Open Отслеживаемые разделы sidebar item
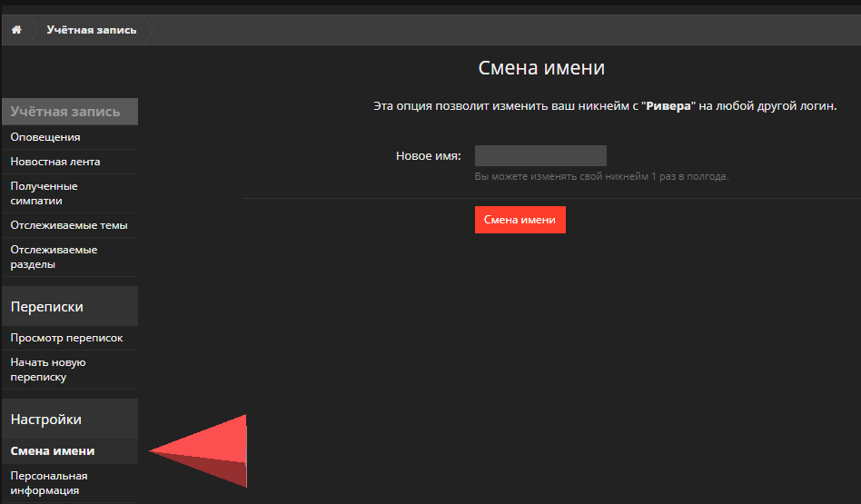861x504 pixels. [x=70, y=257]
